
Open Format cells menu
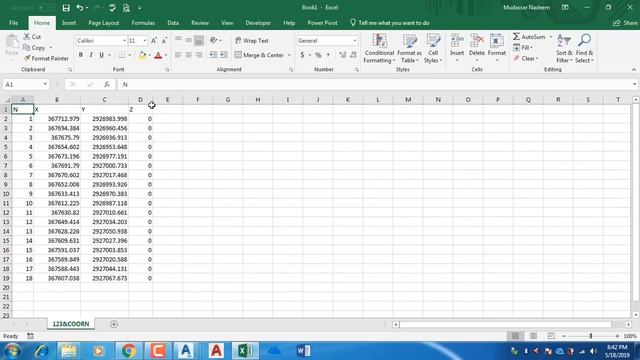497,48
